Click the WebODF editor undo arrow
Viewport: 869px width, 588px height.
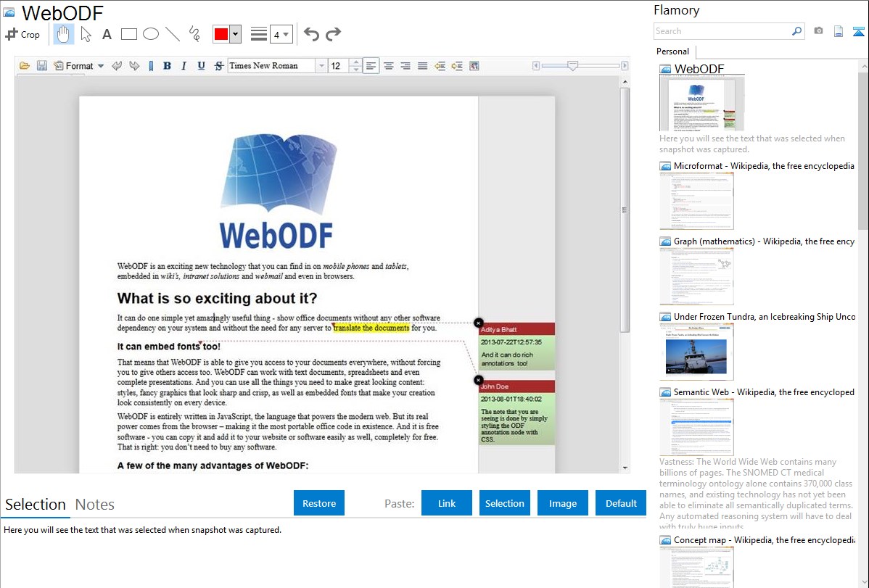(116, 66)
